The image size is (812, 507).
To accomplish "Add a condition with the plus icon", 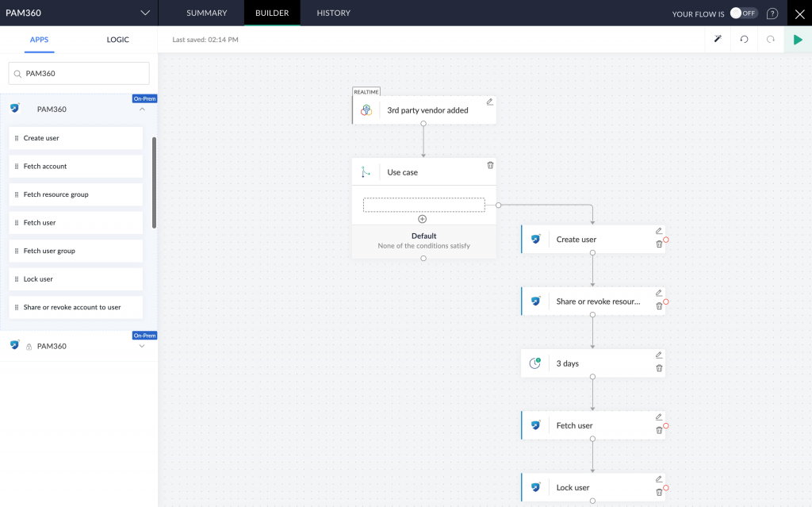I will [423, 219].
